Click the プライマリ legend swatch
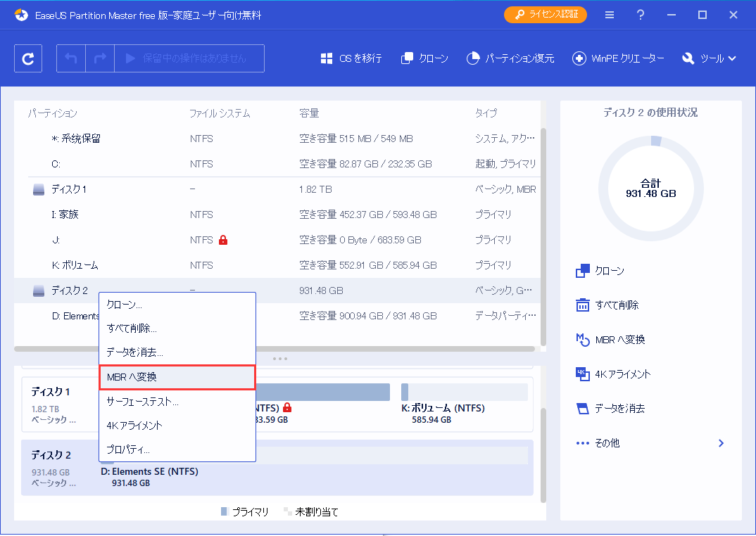Viewport: 756px width, 536px height. [224, 511]
